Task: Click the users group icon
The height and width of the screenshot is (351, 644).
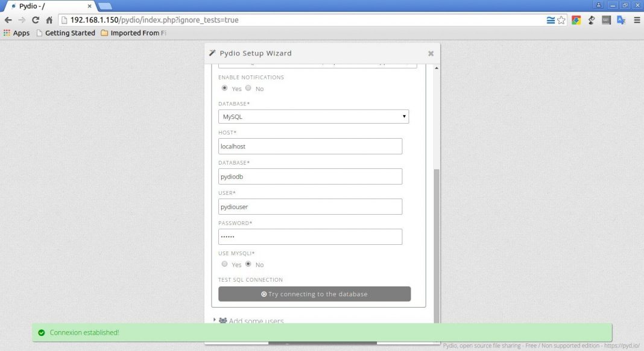Action: [223, 320]
